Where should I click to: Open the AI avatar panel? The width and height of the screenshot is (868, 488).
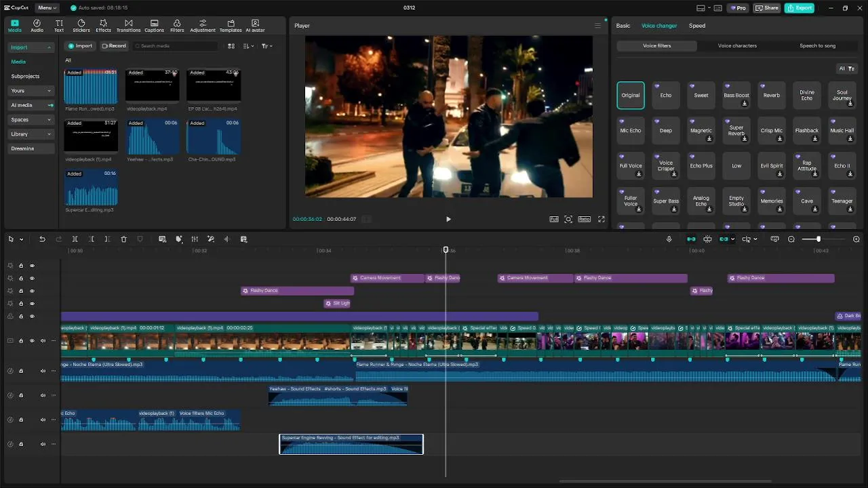tap(255, 26)
